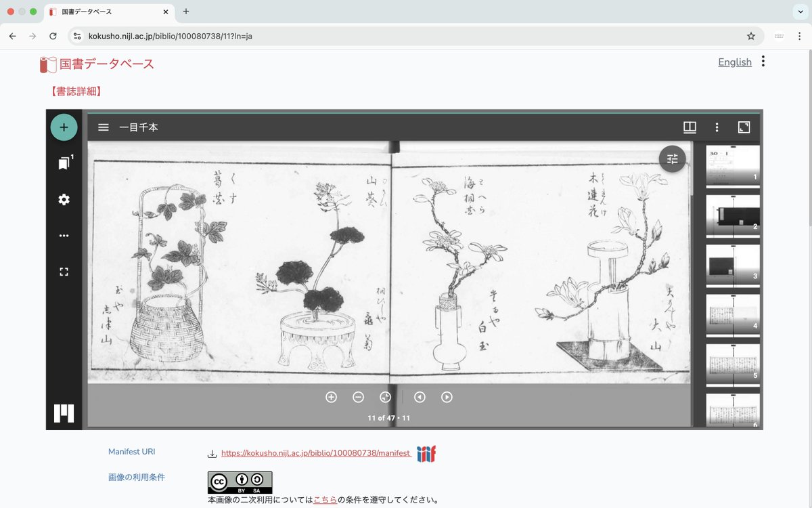The image size is (812, 508).
Task: Click the 国書データベース site logo
Action: coord(97,64)
